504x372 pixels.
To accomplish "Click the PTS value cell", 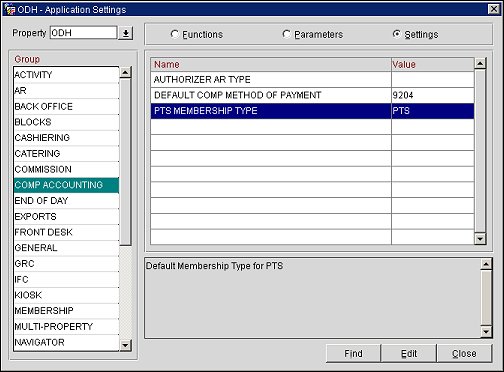I will (x=433, y=111).
